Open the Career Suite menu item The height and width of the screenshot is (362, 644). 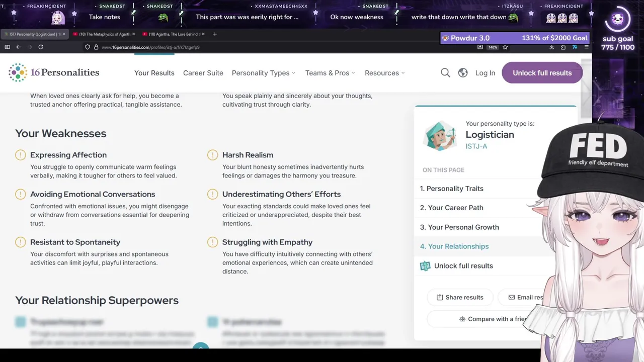coord(203,73)
